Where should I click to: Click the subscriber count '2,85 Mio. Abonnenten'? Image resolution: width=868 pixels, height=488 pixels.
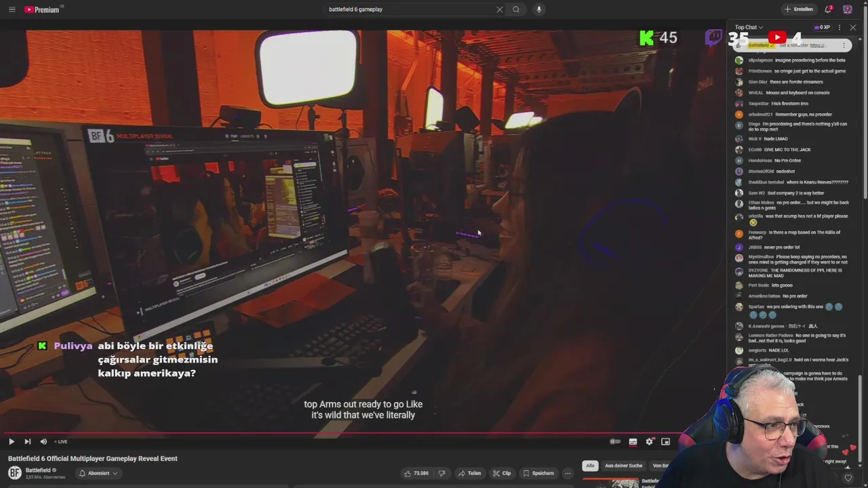(45, 477)
